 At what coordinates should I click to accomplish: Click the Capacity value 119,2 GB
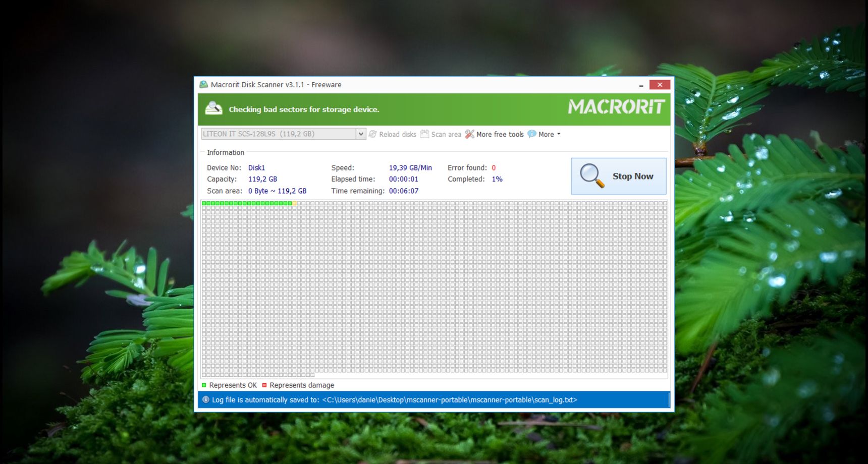coord(262,179)
